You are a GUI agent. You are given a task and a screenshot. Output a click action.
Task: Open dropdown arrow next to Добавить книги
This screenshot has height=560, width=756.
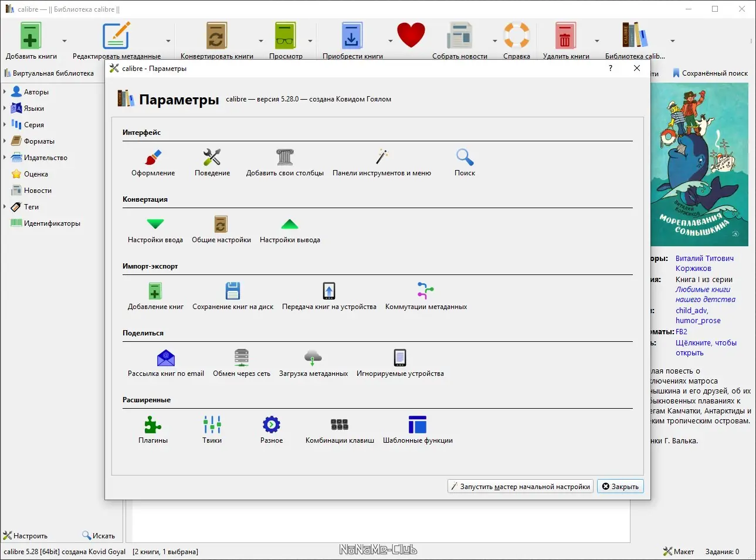pos(65,41)
